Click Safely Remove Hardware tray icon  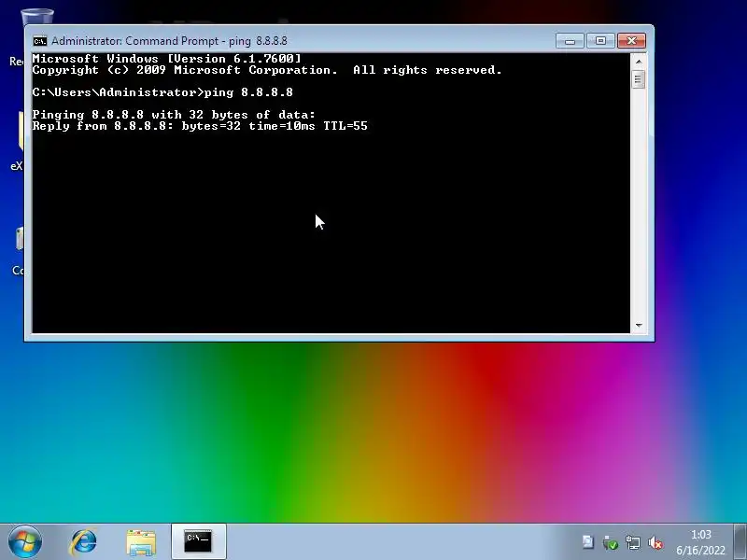[x=610, y=542]
